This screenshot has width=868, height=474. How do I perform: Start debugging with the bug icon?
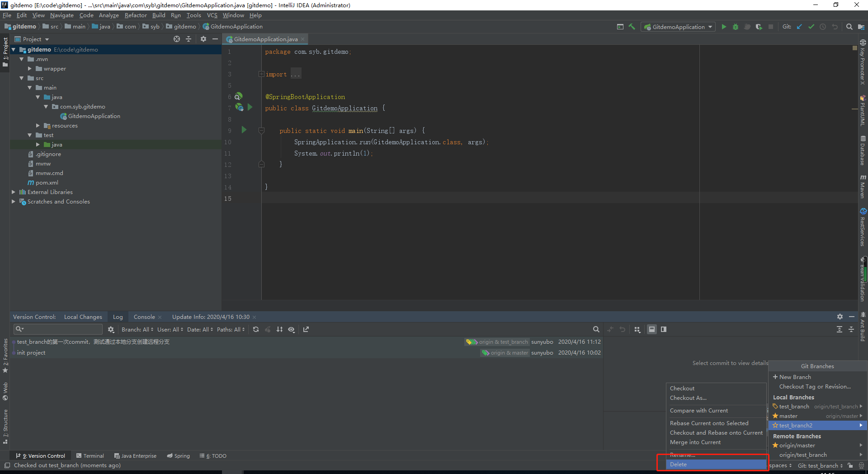(736, 27)
